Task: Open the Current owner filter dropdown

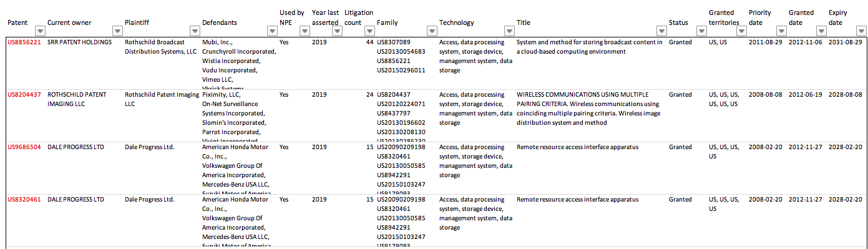Action: click(117, 31)
